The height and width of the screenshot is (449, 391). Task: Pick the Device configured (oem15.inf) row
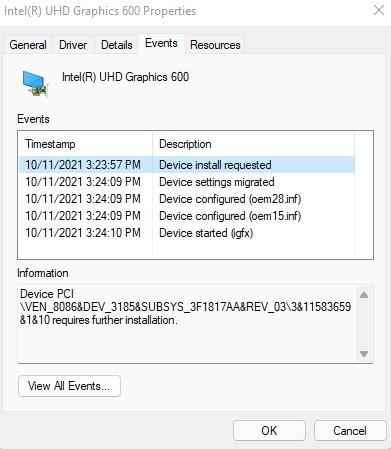click(x=187, y=216)
